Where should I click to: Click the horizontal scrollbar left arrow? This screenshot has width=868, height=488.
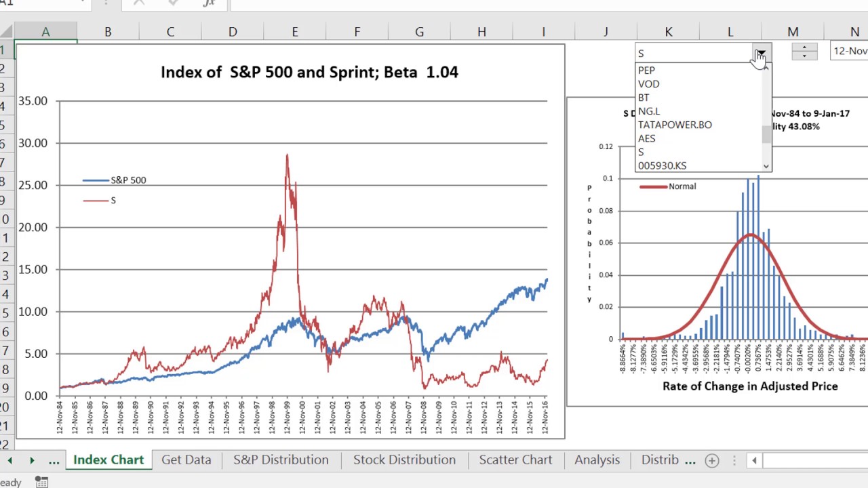(754, 460)
